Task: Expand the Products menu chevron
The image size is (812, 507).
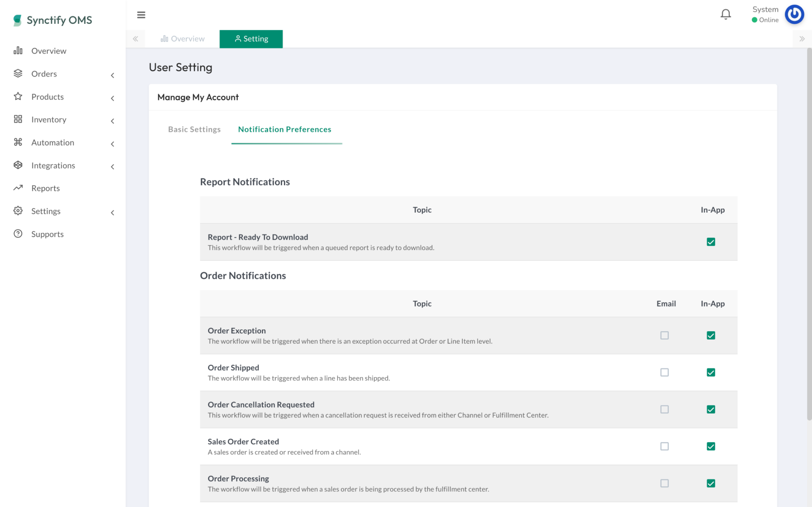Action: (x=113, y=98)
